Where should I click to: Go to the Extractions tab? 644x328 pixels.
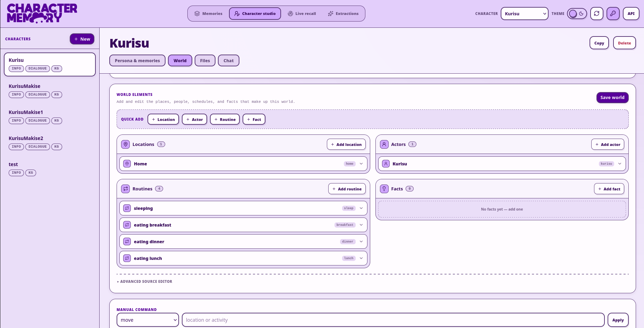point(343,14)
